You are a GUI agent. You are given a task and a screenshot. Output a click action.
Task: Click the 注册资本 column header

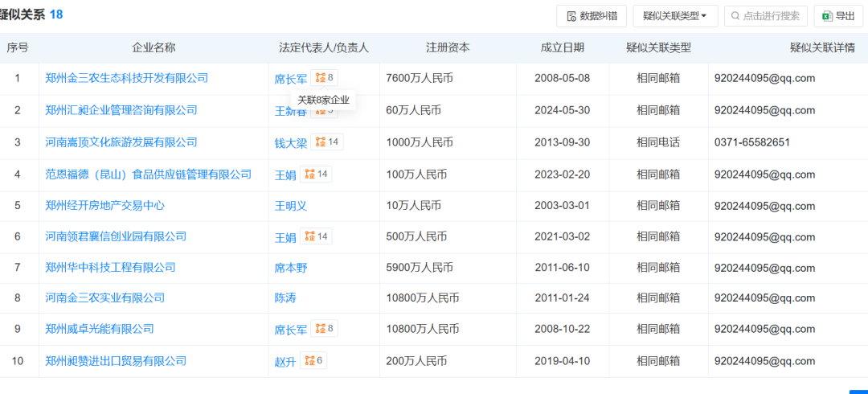[x=448, y=47]
